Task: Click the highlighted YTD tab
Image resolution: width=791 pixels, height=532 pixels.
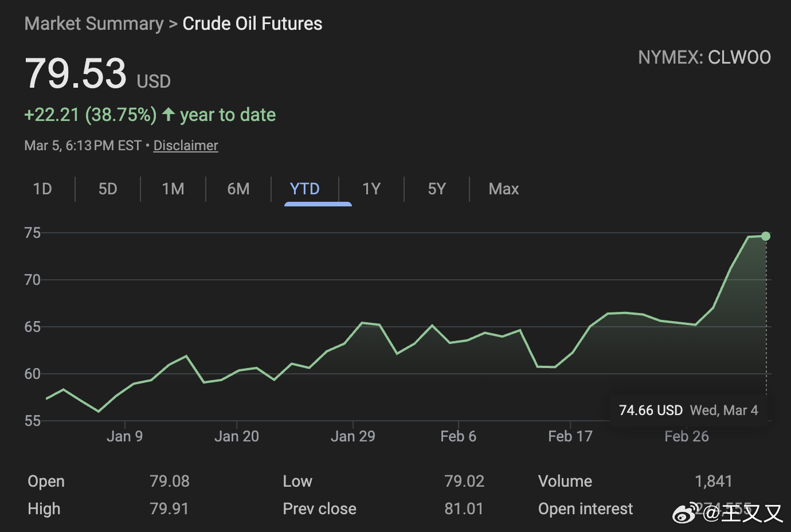Action: tap(305, 189)
